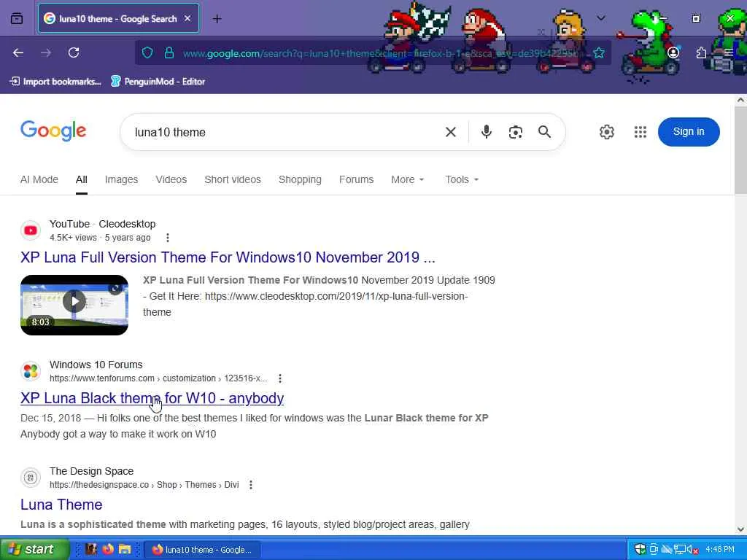Open XP Luna Black theme for W10 link
The height and width of the screenshot is (560, 747).
[x=152, y=398]
